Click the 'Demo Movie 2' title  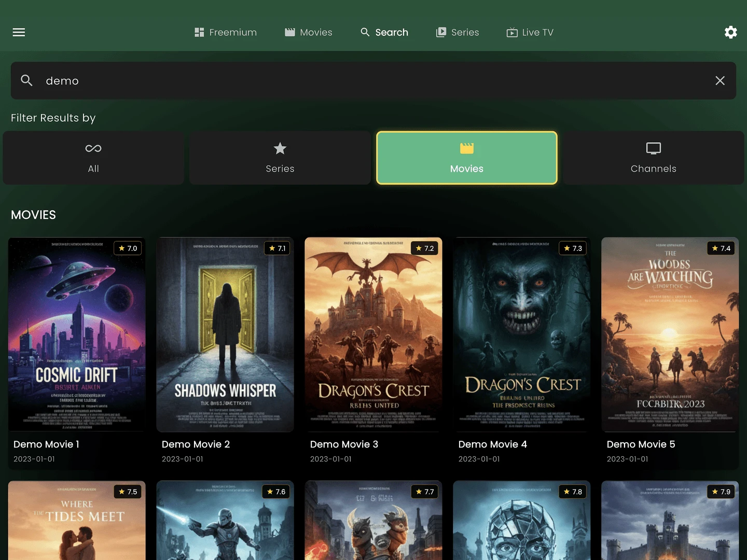point(196,444)
